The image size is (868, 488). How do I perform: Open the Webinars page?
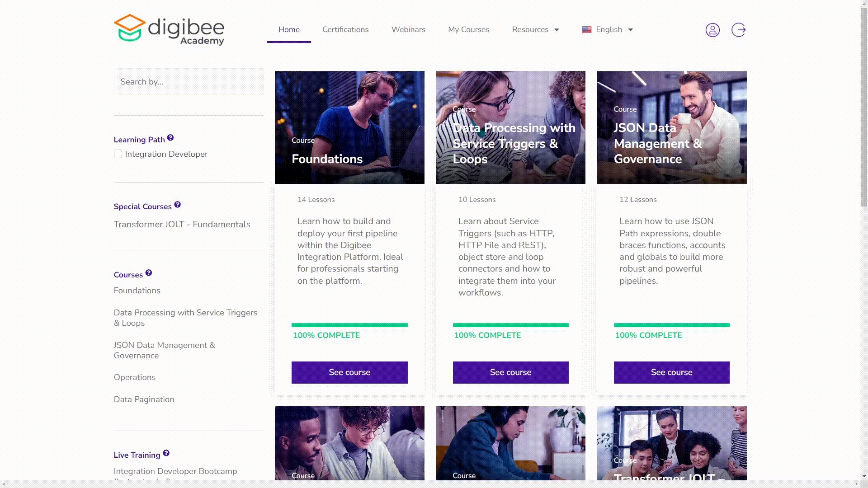pyautogui.click(x=408, y=30)
